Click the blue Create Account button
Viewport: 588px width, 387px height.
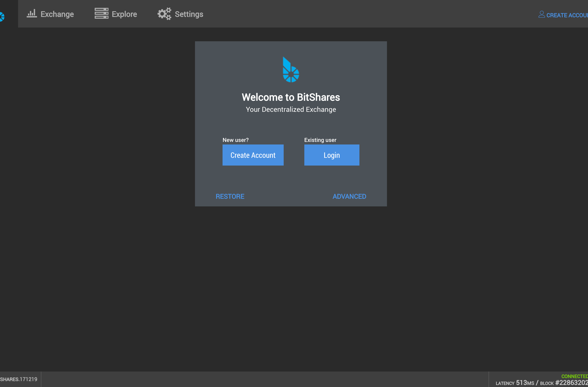click(253, 155)
